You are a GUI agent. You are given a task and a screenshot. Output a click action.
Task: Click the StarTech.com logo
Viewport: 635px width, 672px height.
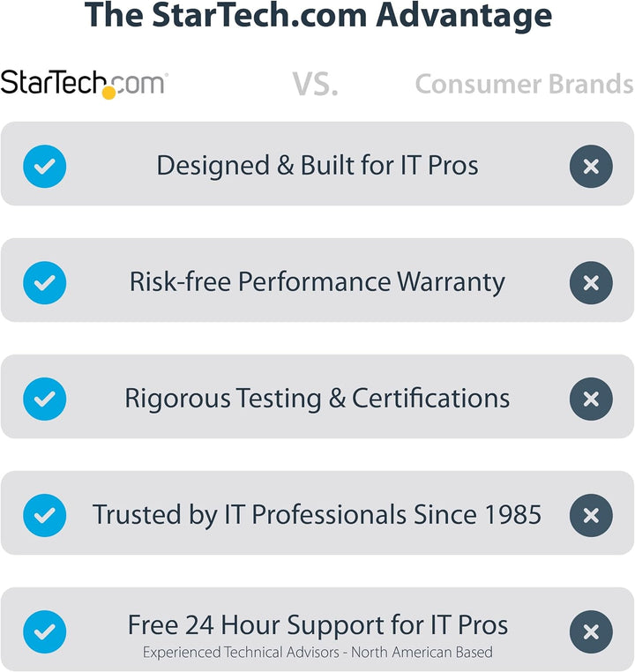tap(84, 84)
